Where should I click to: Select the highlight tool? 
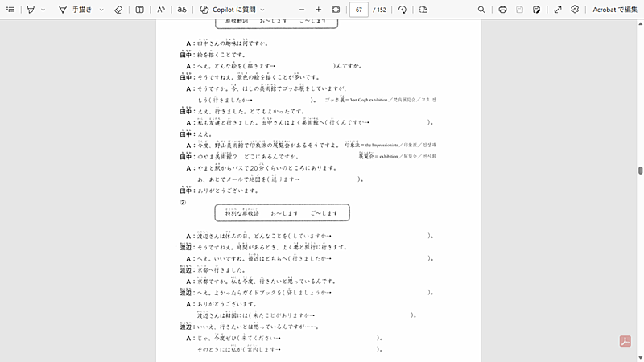(31, 10)
